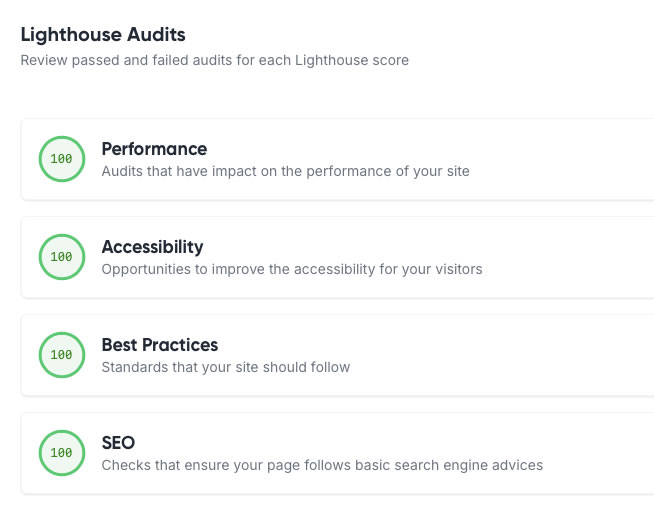Screen dimensions: 654x515
Task: Click the Accessibility score circle icon
Action: (x=61, y=257)
